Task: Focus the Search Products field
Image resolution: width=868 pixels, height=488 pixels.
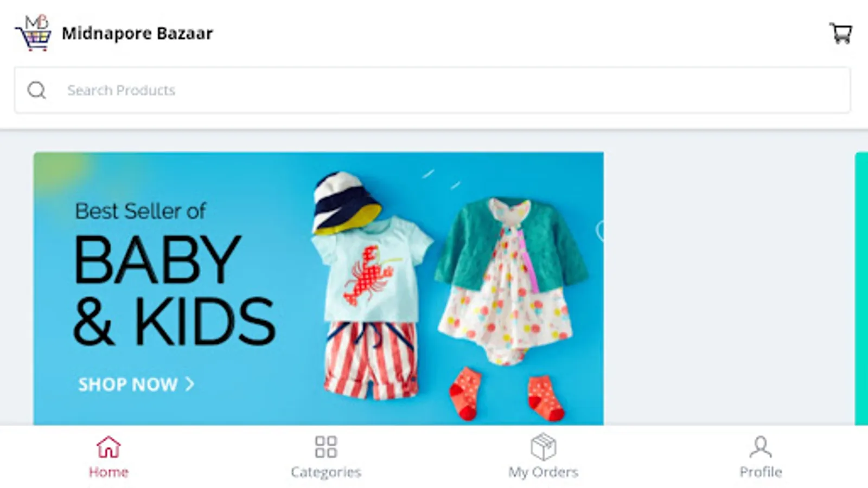Action: [432, 90]
